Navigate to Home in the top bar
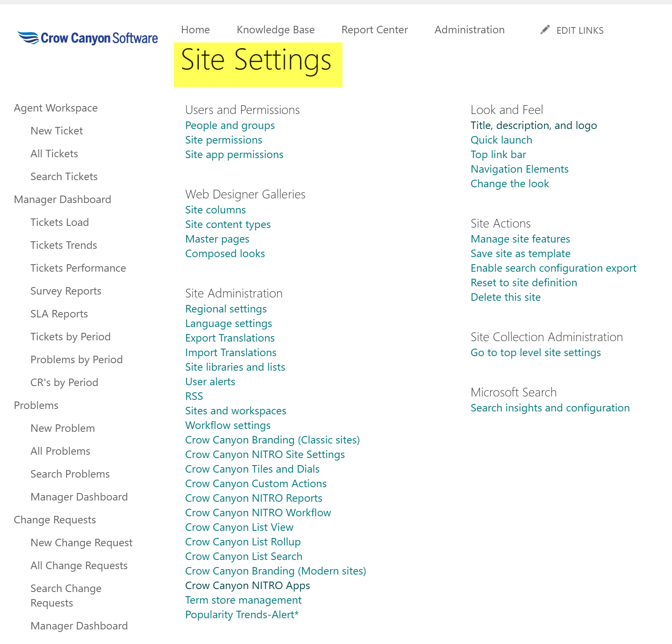 196,30
